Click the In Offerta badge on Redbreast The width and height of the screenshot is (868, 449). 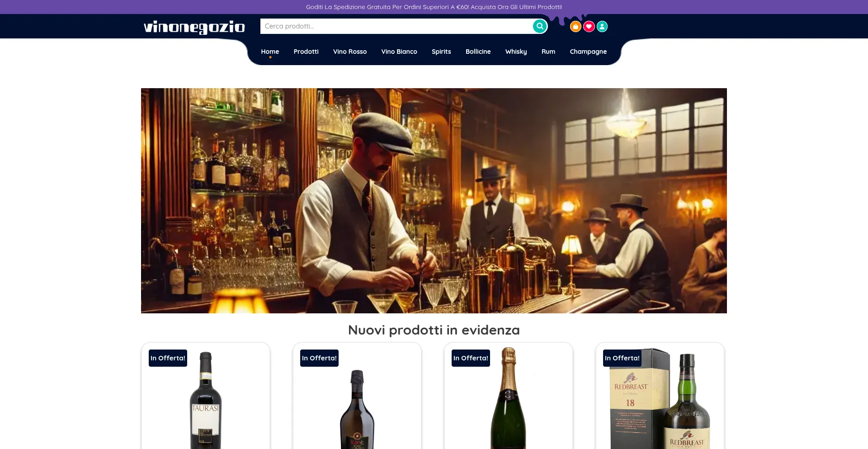(x=622, y=358)
